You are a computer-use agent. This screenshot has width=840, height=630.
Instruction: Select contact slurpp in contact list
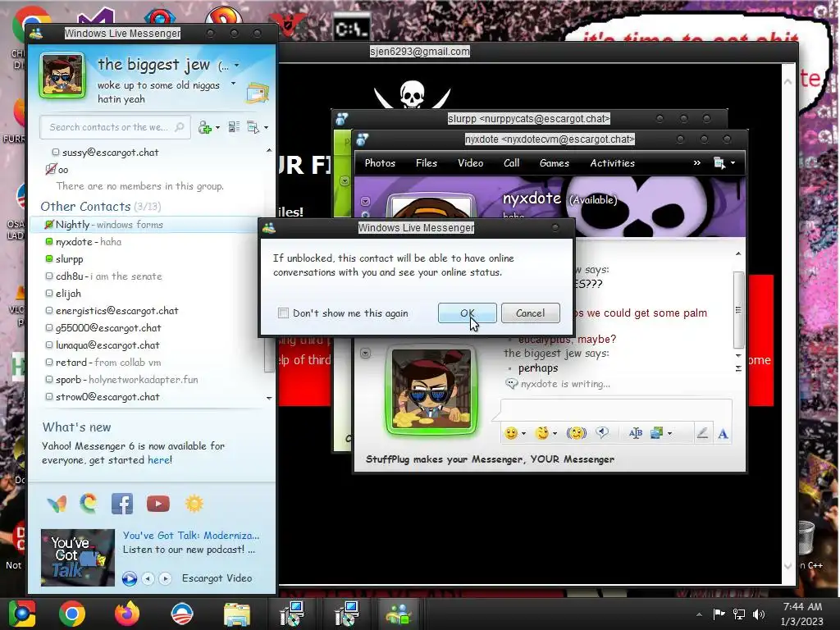click(144, 258)
